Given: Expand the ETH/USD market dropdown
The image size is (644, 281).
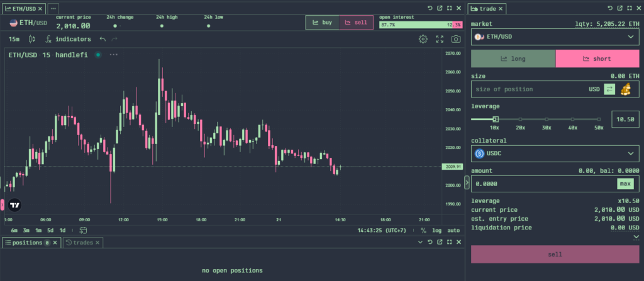Looking at the screenshot, I should [x=555, y=37].
